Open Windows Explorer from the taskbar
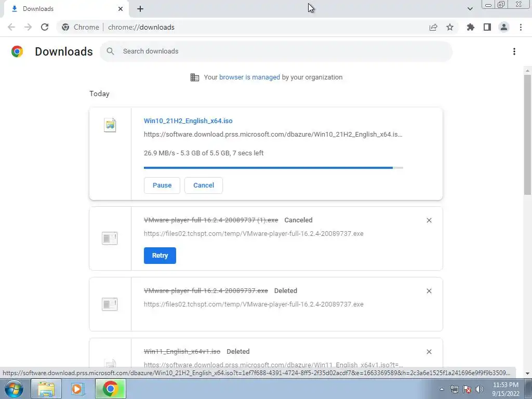Image resolution: width=532 pixels, height=399 pixels. tap(46, 389)
